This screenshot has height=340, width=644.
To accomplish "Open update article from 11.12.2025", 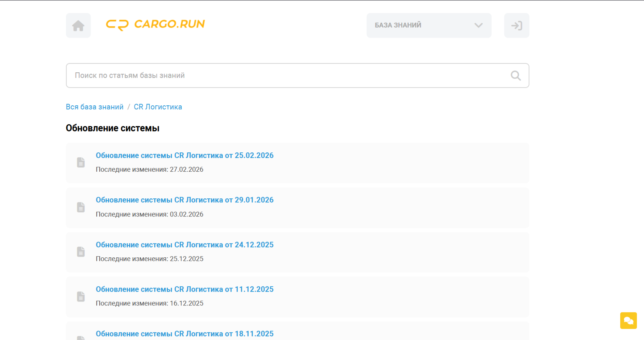I will (185, 289).
